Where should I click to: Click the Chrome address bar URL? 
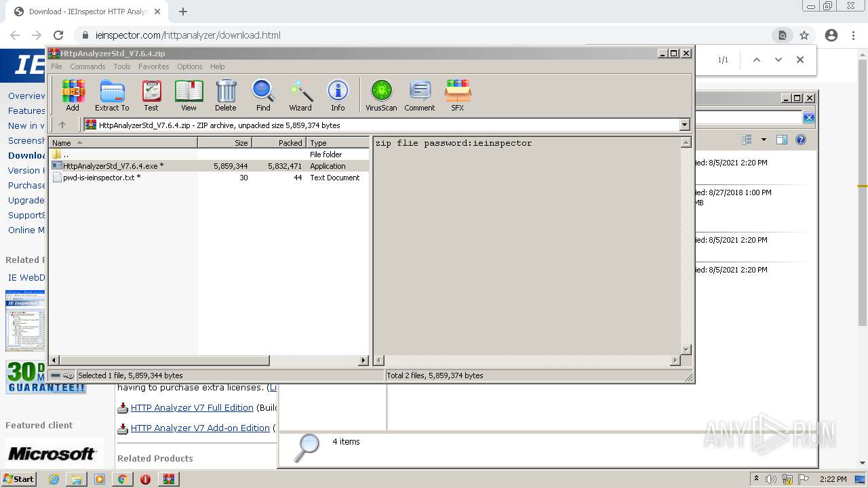tap(188, 35)
